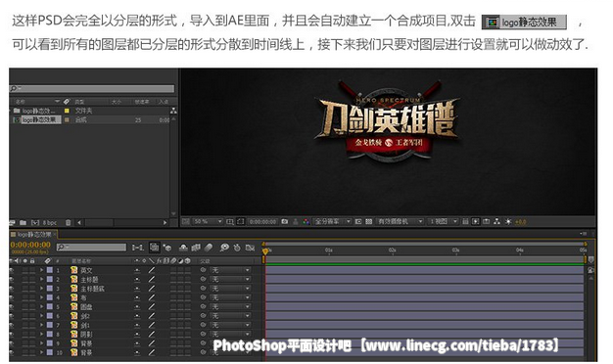Open parent dropdown for 英文 layer

pyautogui.click(x=230, y=270)
